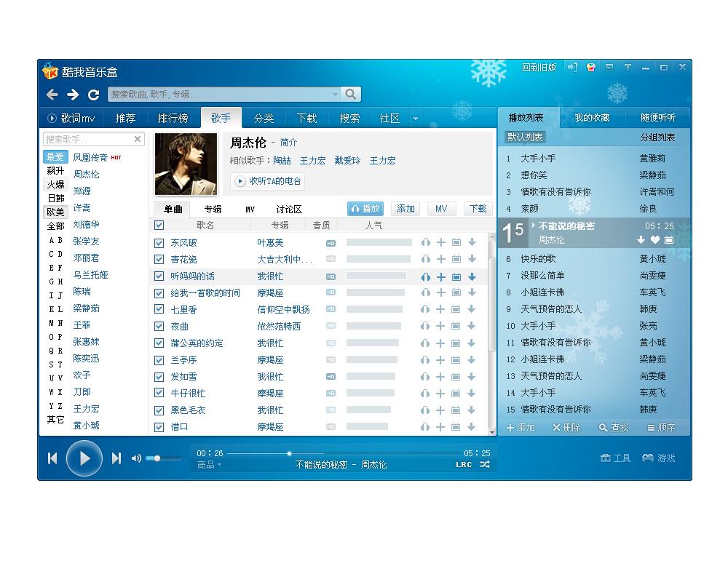Add 青花瓷 to playlist with plus icon
This screenshot has width=728, height=582.
click(440, 259)
